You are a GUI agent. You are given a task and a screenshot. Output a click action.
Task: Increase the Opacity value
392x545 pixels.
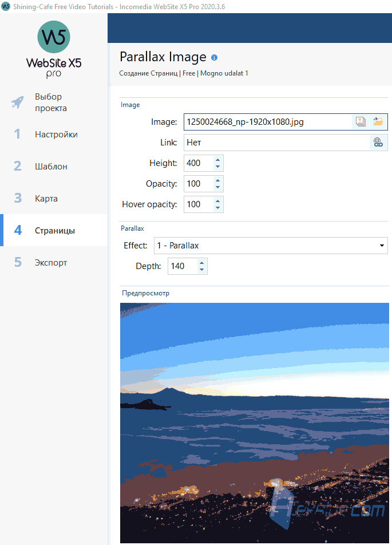click(x=217, y=180)
